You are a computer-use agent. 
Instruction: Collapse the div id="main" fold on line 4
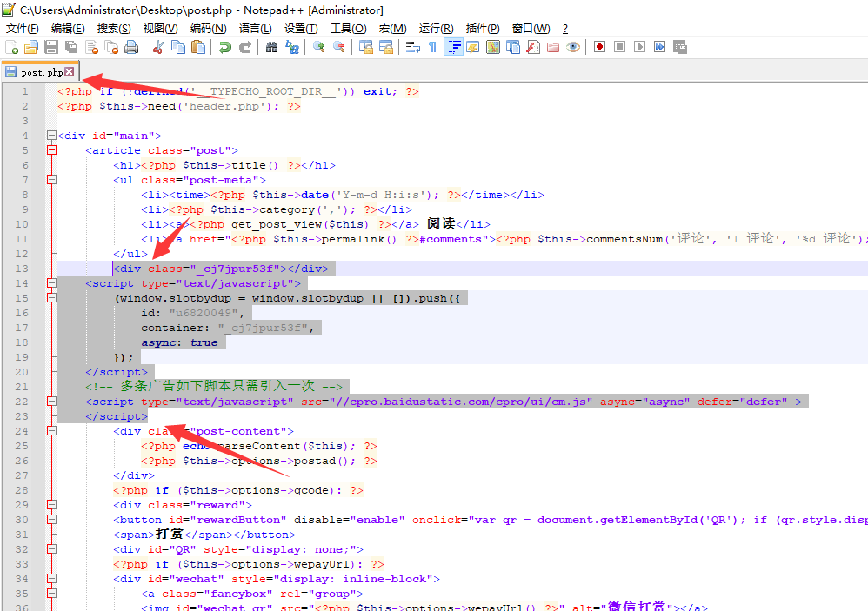click(x=51, y=136)
